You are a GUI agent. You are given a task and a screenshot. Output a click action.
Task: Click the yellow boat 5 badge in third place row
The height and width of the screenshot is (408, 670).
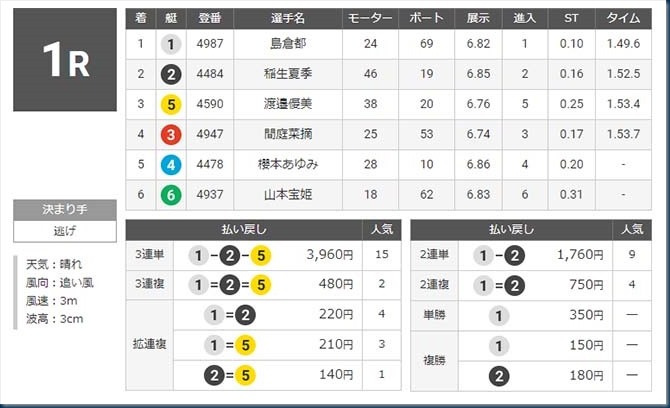171,105
